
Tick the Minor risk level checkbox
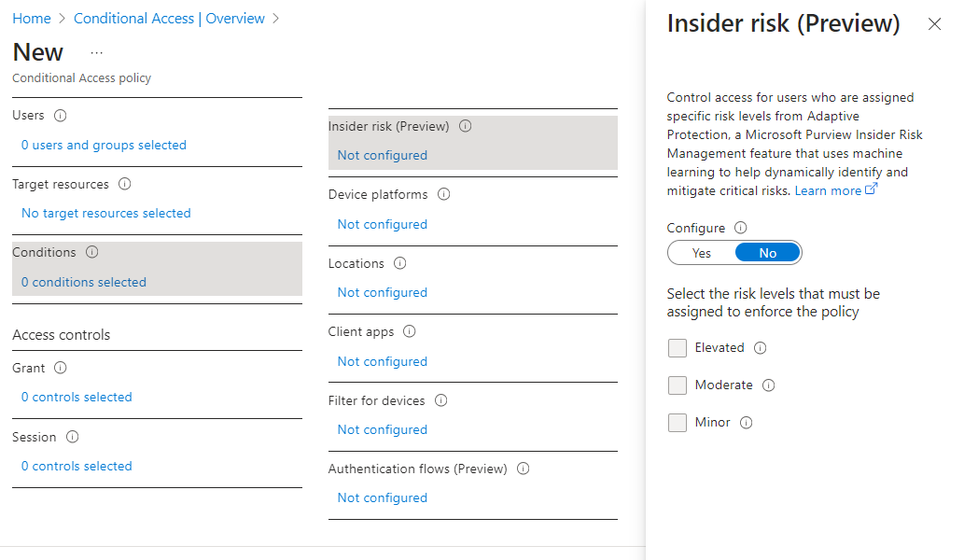[x=678, y=423]
